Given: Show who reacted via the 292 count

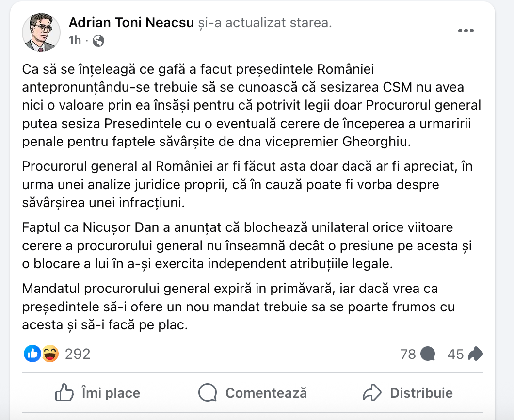Looking at the screenshot, I should (x=78, y=354).
